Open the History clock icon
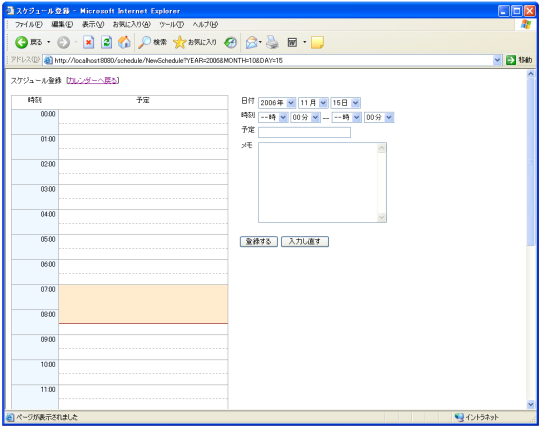The width and height of the screenshot is (540, 428). click(230, 42)
